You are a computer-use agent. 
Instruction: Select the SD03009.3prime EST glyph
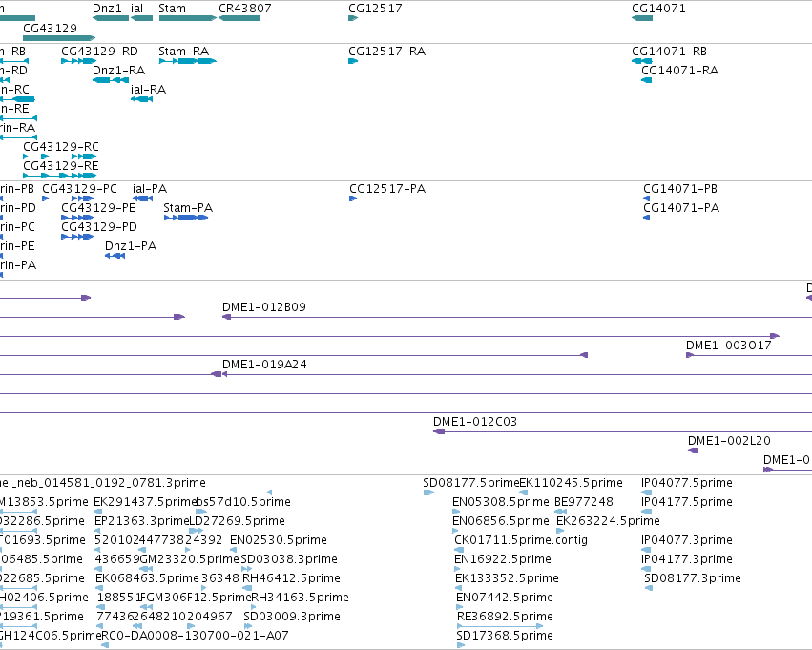247,626
